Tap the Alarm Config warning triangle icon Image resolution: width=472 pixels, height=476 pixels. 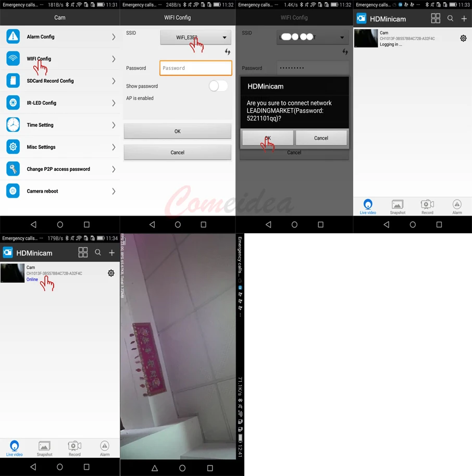13,36
